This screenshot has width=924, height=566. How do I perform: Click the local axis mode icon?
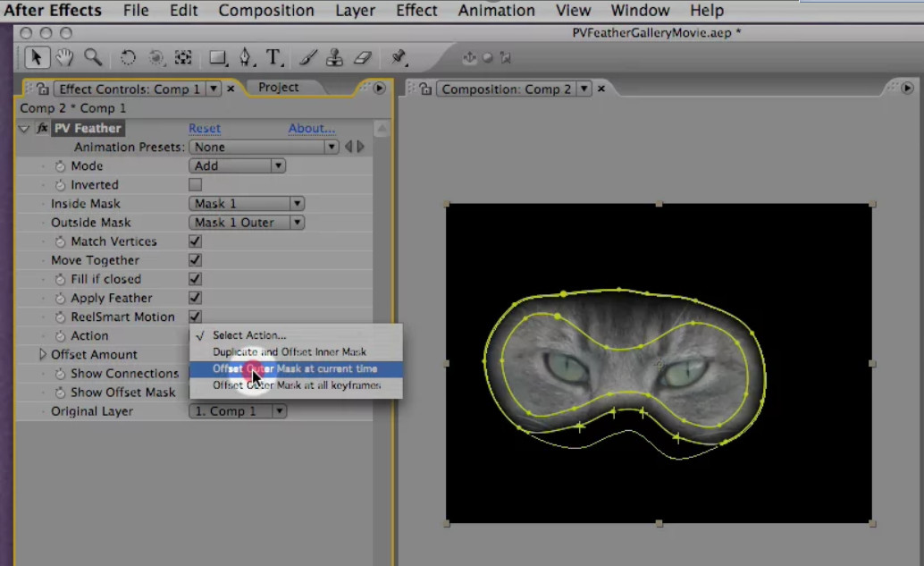[x=470, y=58]
